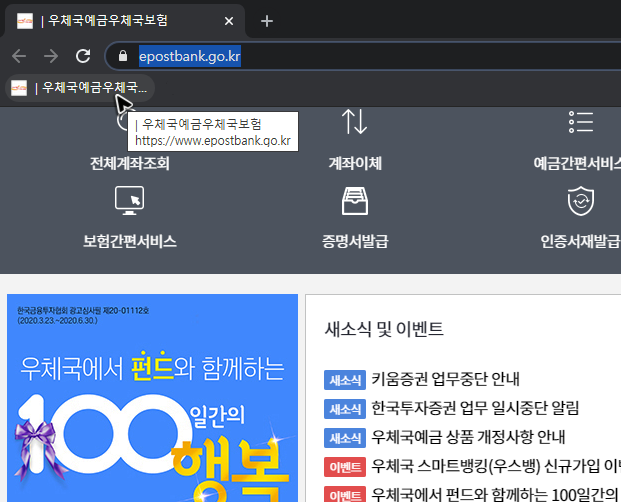Screen dimensions: 621x502
Task: Open notice 한국투자증권 업무 일시중단 알림
Action: point(475,408)
